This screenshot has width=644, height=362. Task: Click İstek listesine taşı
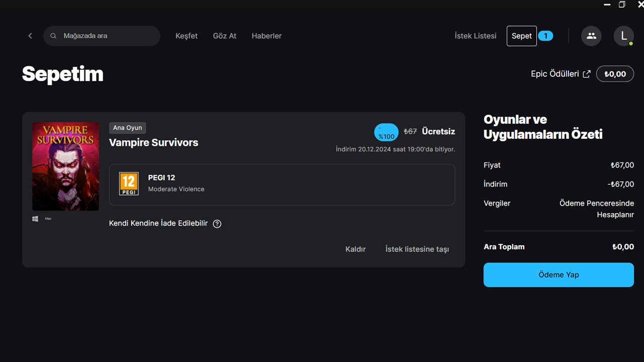pos(417,249)
